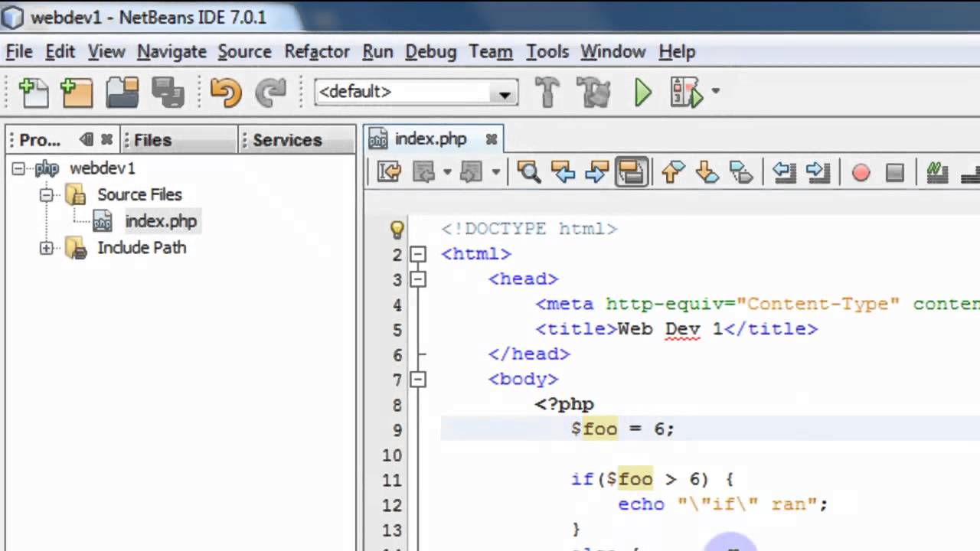Select the index.php editor tab
The image size is (980, 551).
430,139
